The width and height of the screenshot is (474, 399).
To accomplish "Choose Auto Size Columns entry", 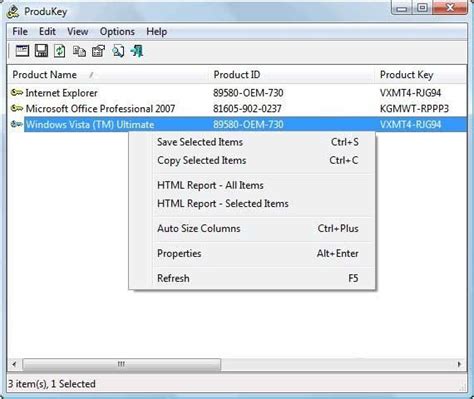I will 252,229.
